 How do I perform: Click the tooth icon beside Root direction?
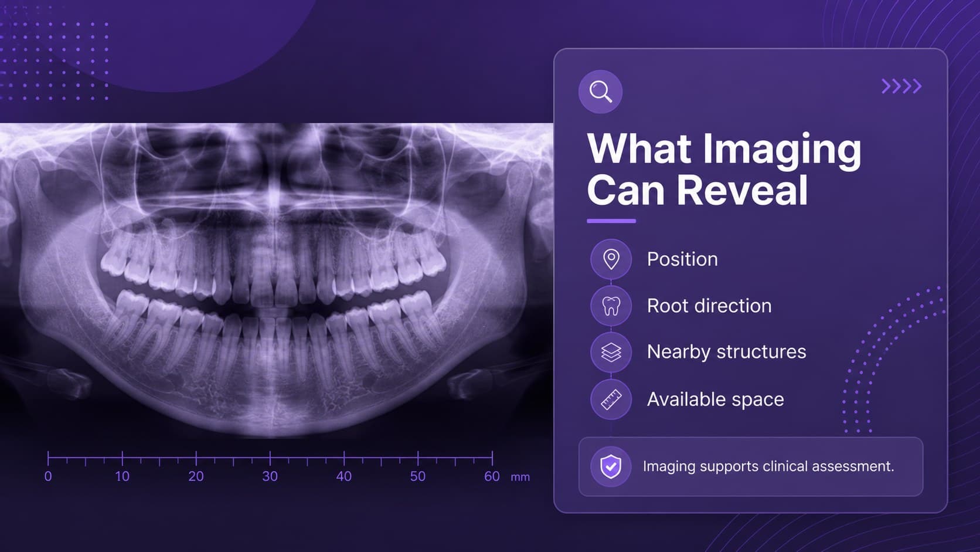(611, 306)
